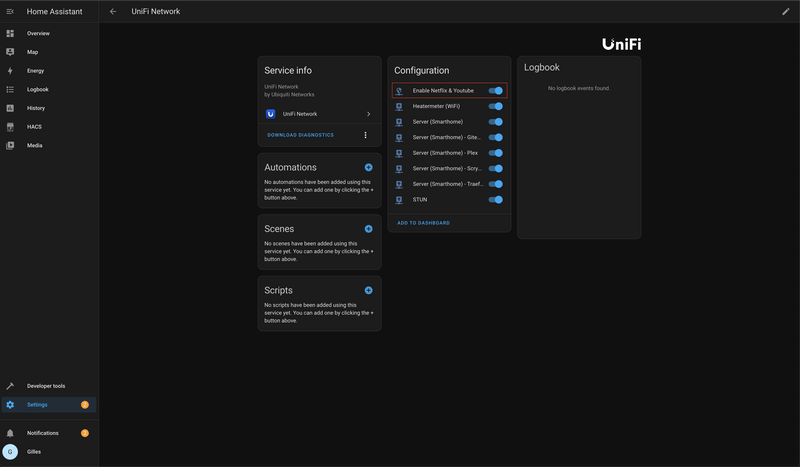Click Download Diagnostics
This screenshot has height=467, width=800.
point(300,135)
